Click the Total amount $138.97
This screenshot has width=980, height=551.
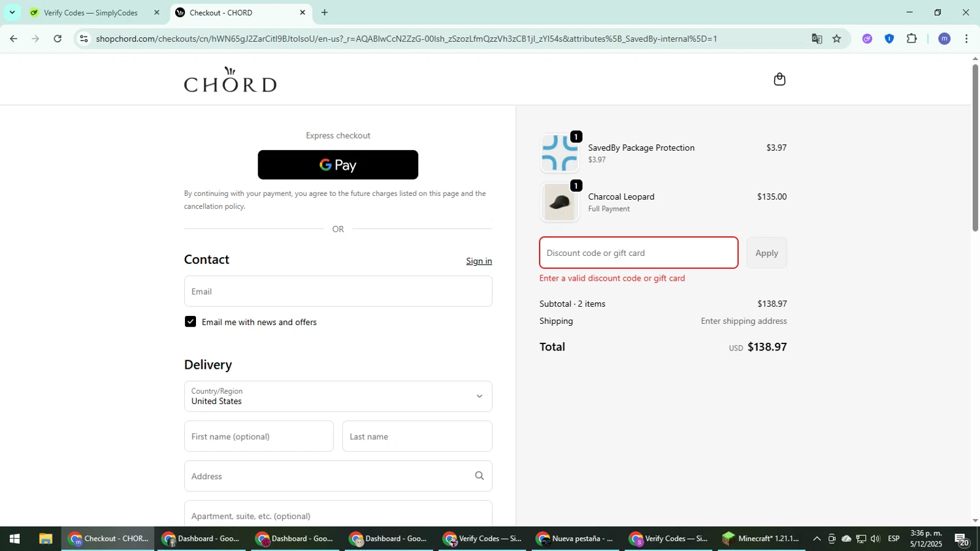(767, 347)
